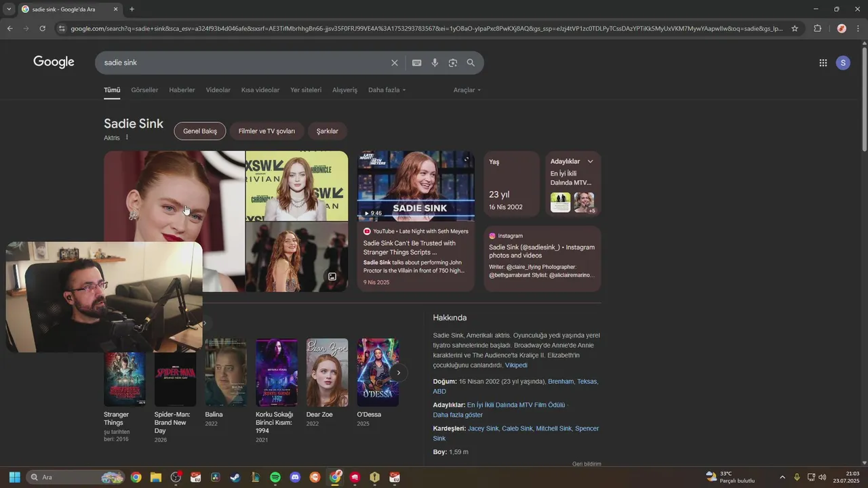Select the Filmler ve TV şovları chip

(x=267, y=131)
